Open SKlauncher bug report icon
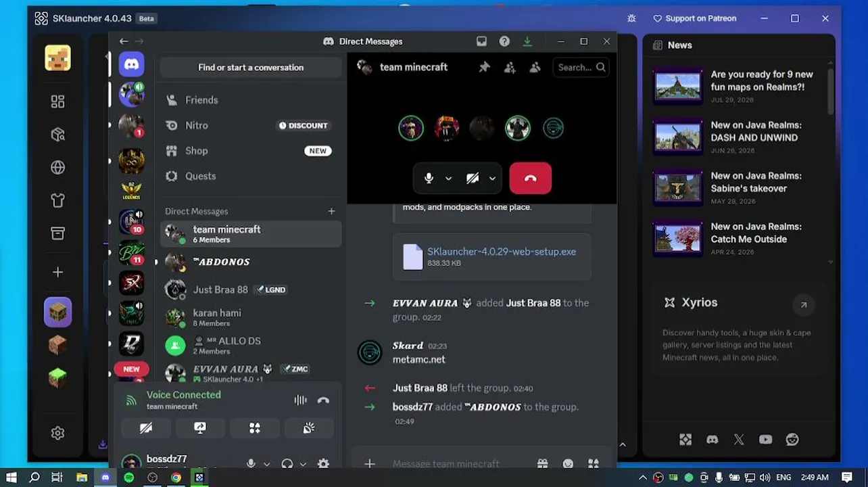868x487 pixels. pyautogui.click(x=631, y=18)
